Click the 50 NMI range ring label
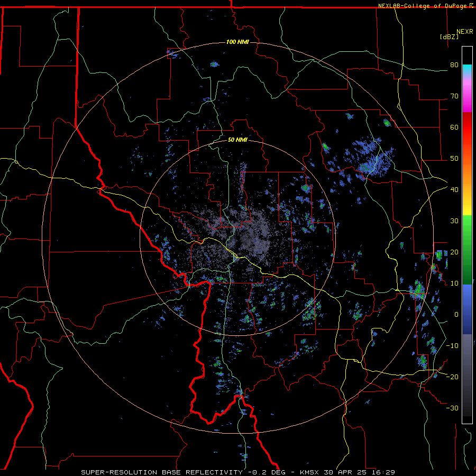This screenshot has height=476, width=476. click(237, 140)
